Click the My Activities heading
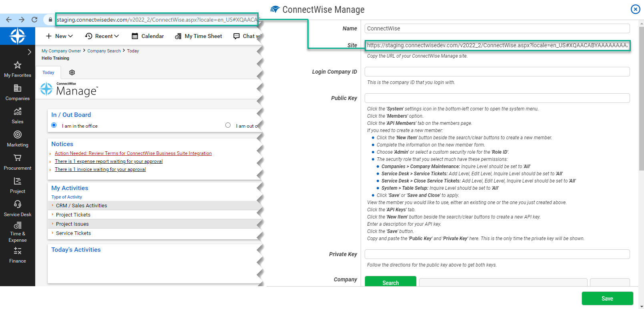Viewport: 644px width, 309px height. (x=70, y=188)
